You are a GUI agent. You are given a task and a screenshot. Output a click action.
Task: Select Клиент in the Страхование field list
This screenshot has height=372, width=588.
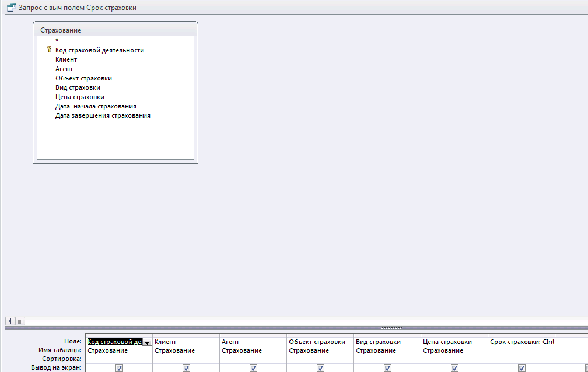coord(66,59)
